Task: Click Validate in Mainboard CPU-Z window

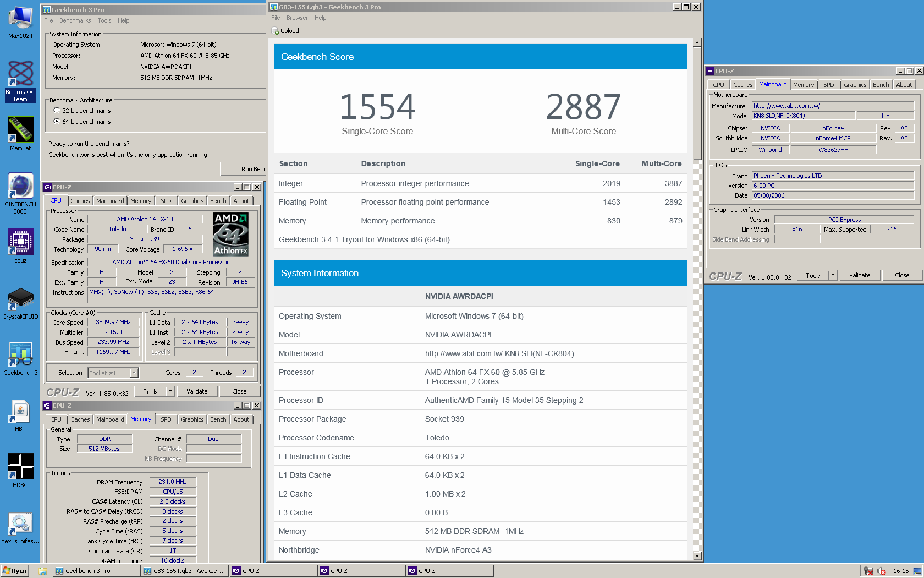Action: pyautogui.click(x=860, y=275)
